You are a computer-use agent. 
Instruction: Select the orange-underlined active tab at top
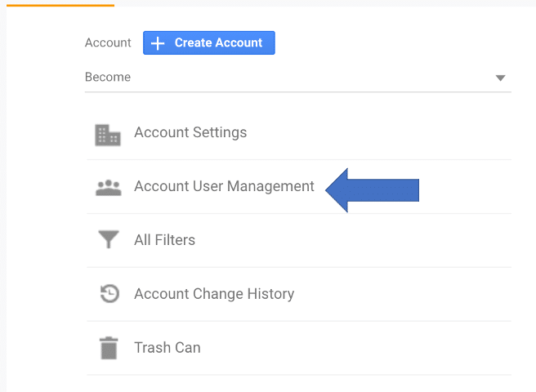coord(60,4)
